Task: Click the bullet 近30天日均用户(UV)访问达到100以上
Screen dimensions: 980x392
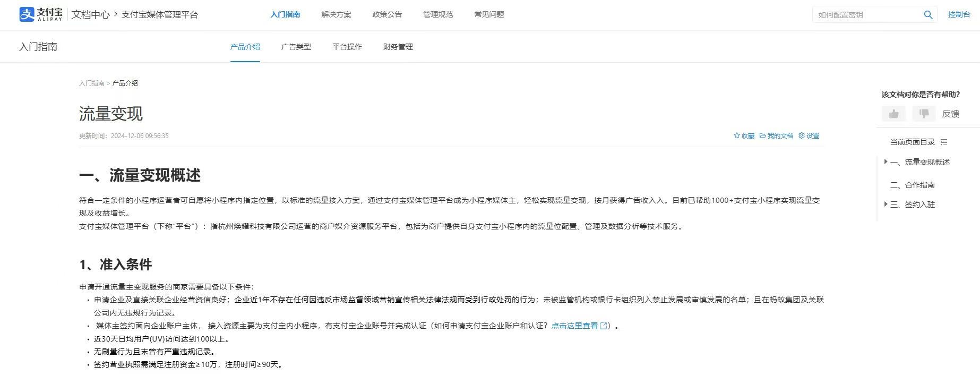Action: click(161, 339)
